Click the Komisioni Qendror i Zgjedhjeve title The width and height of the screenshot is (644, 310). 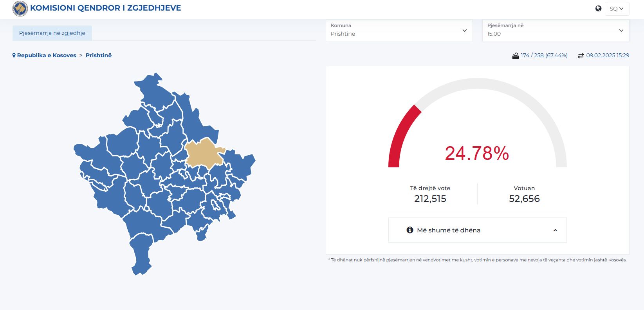pyautogui.click(x=105, y=8)
